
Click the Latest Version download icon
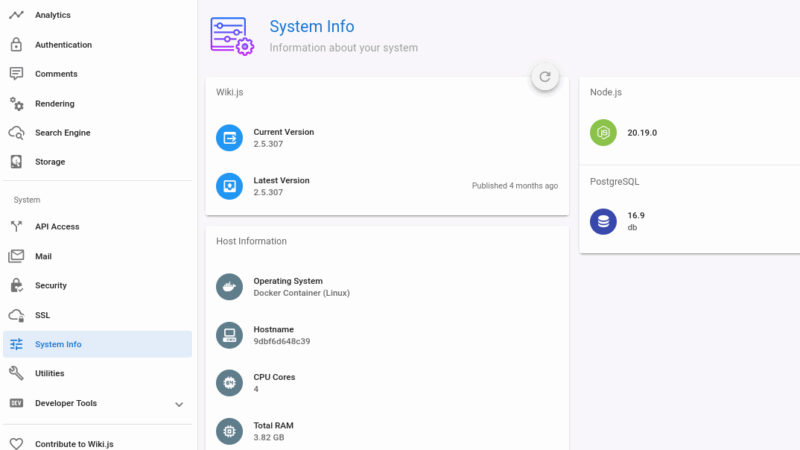pos(229,186)
